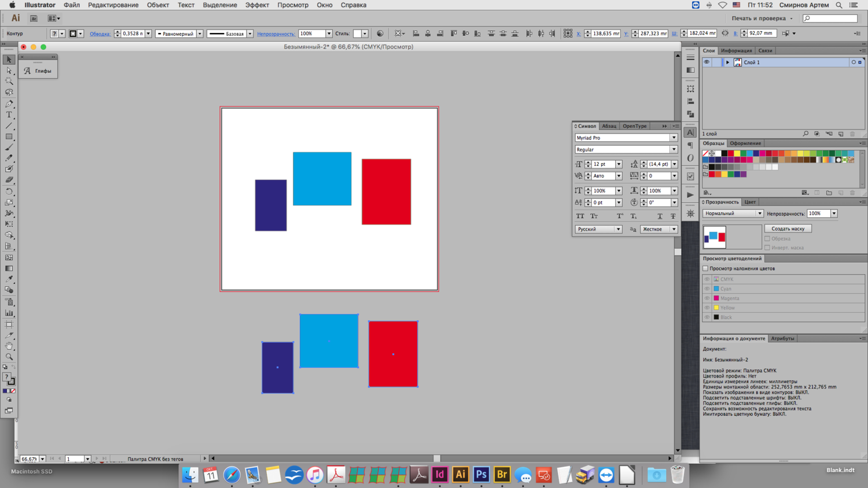Select the Rectangle tool

[x=9, y=137]
